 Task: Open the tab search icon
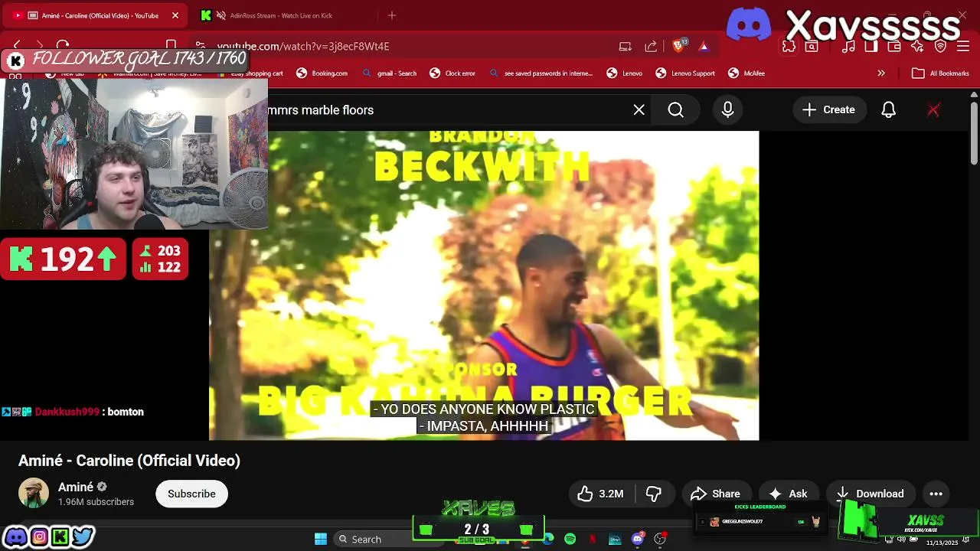pyautogui.click(x=812, y=46)
